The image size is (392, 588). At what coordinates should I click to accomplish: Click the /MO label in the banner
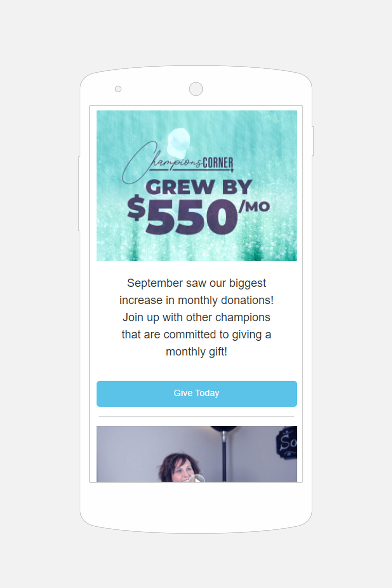(x=255, y=207)
